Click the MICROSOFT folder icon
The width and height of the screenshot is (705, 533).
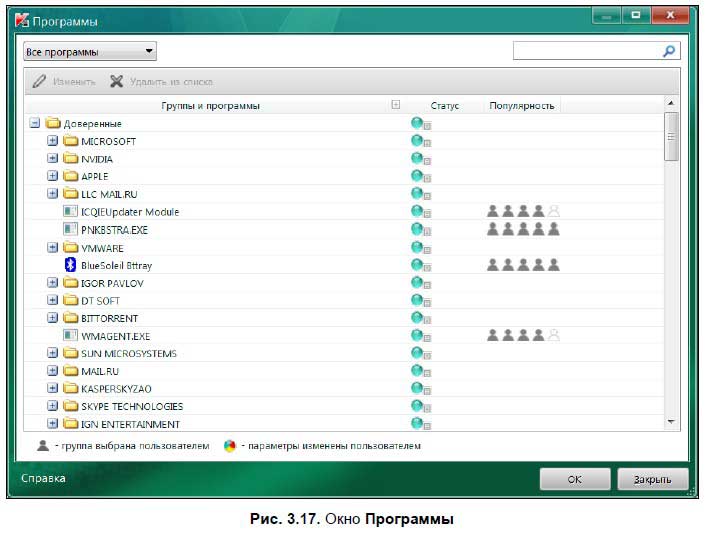(71, 141)
